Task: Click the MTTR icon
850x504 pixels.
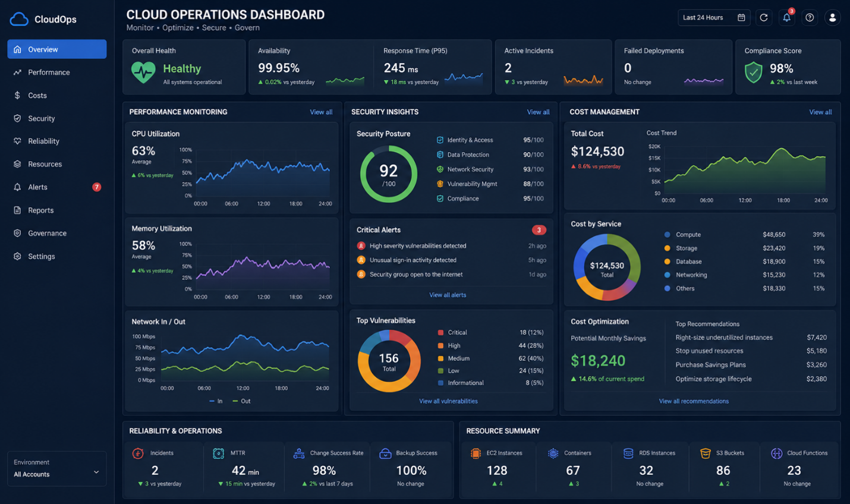Action: [218, 453]
